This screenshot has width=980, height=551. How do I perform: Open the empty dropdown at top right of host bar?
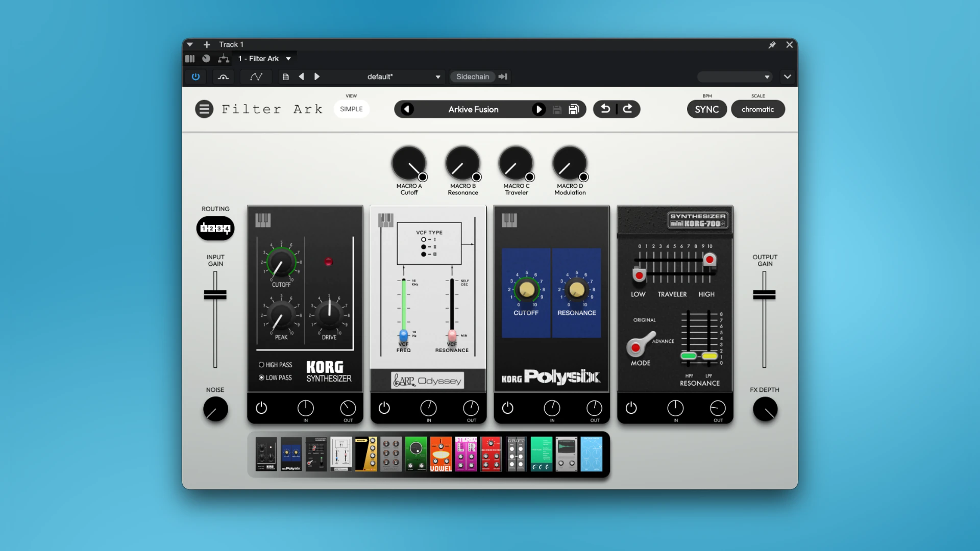[734, 77]
